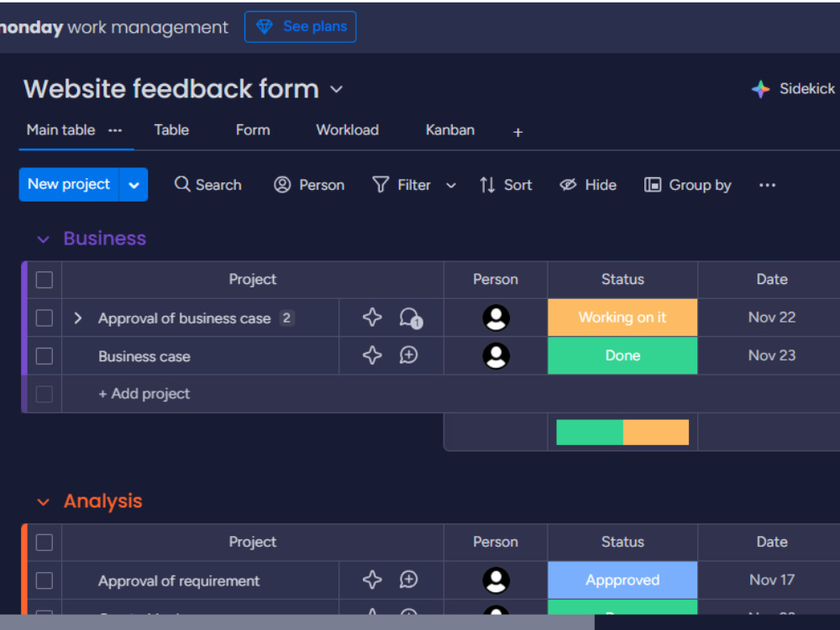Image resolution: width=840 pixels, height=630 pixels.
Task: Click Person column header in Analysis group
Action: (x=496, y=542)
